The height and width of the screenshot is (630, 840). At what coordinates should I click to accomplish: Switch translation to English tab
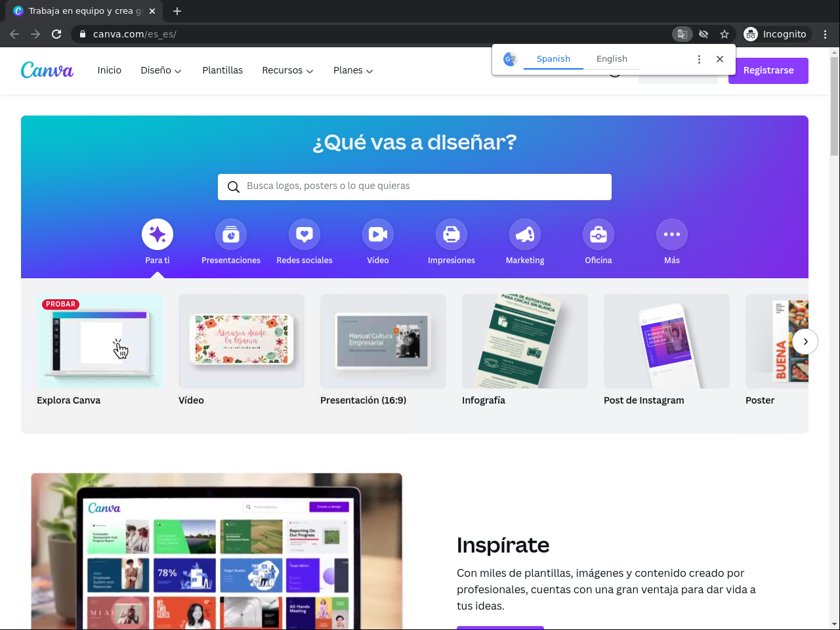point(612,59)
